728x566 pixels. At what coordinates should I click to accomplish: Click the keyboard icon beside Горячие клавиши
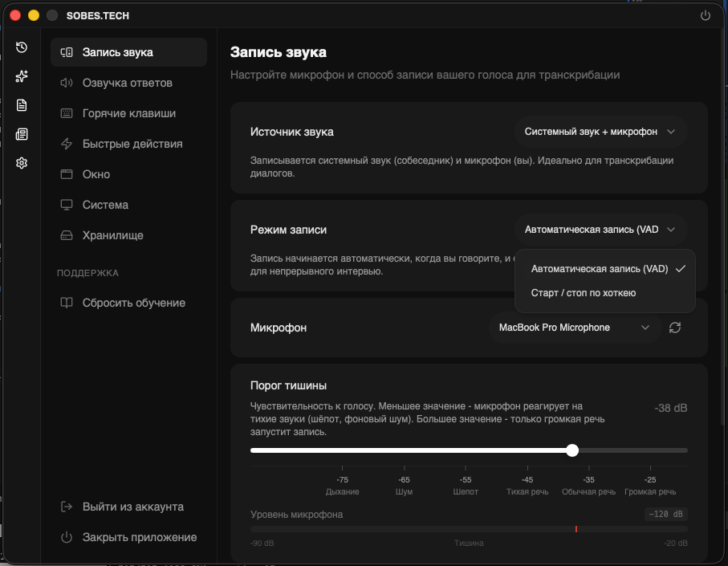67,113
